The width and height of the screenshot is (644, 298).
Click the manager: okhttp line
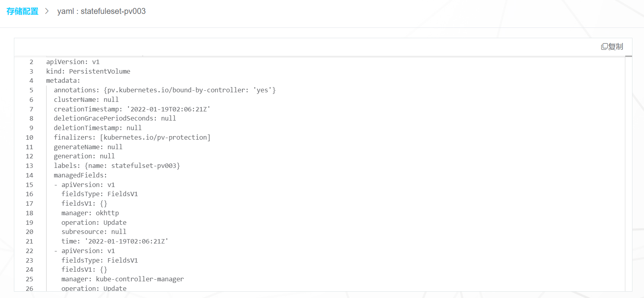(x=90, y=213)
